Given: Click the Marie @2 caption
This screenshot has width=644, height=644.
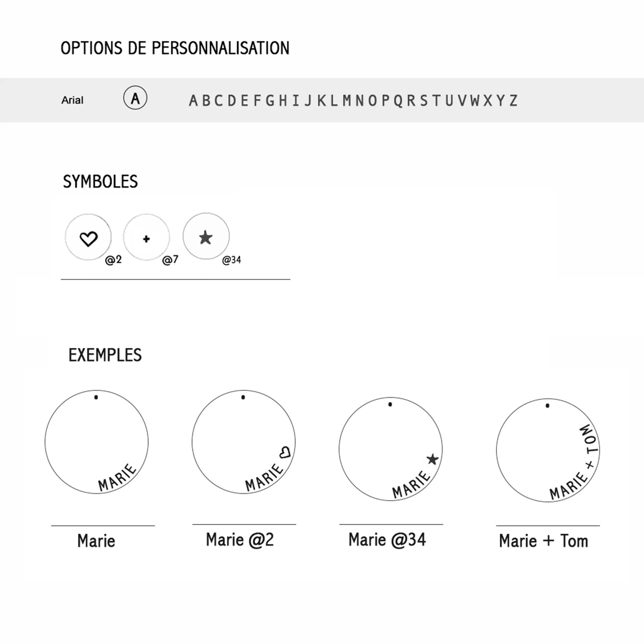Looking at the screenshot, I should (240, 540).
